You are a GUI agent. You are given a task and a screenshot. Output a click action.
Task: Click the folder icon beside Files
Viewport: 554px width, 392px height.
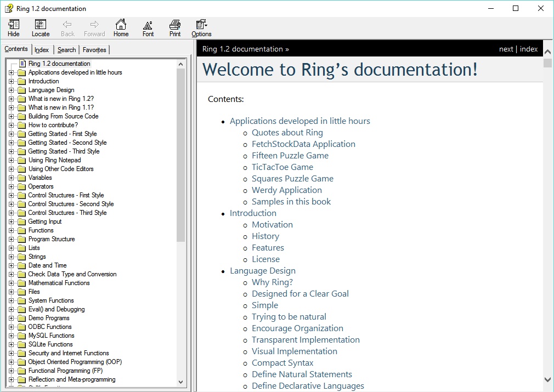tap(22, 292)
